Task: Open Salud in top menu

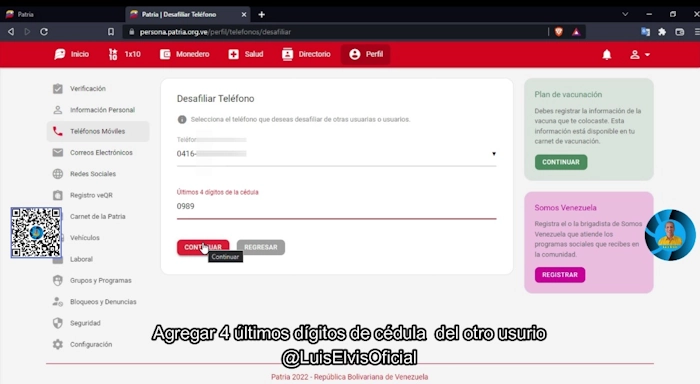Action: [x=246, y=54]
